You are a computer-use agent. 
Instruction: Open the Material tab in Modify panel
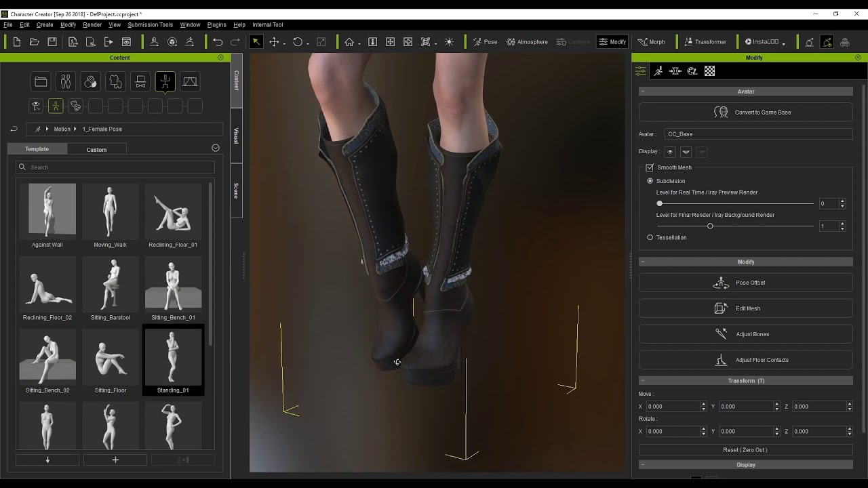tap(692, 71)
